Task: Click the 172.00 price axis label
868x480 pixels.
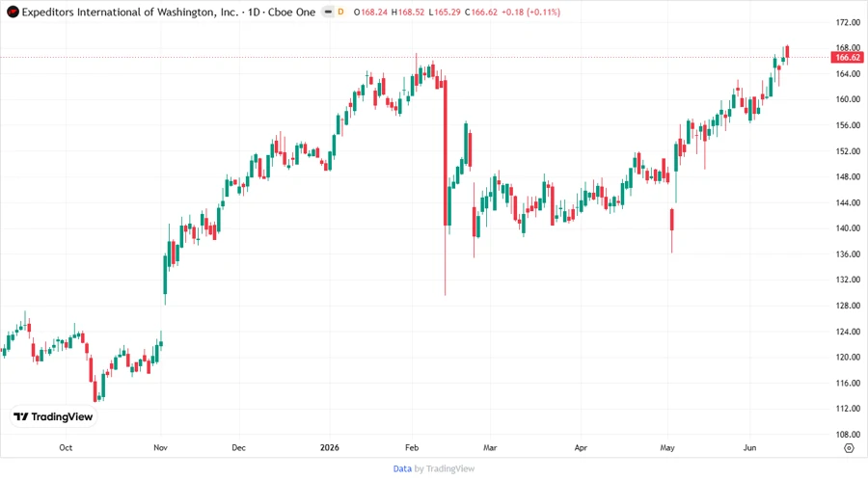Action: click(848, 23)
